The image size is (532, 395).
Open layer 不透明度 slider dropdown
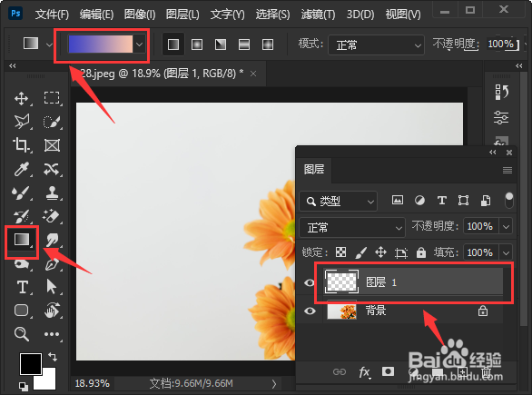point(506,226)
